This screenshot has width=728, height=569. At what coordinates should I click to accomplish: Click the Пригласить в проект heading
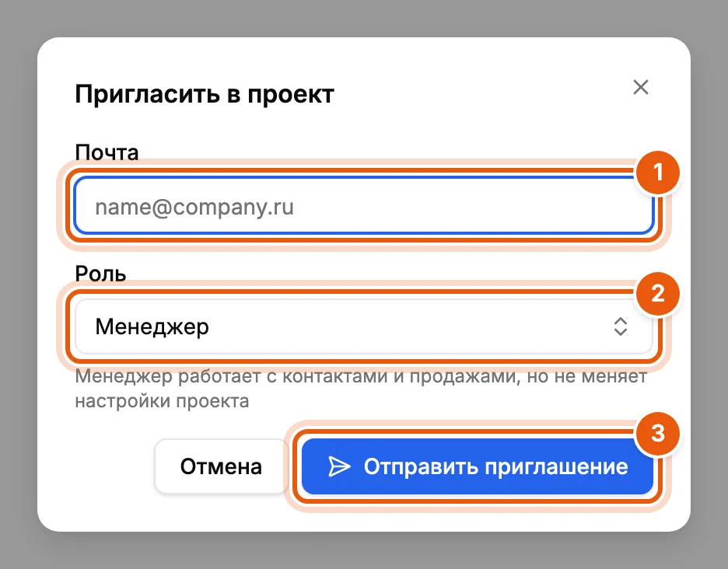tap(205, 94)
